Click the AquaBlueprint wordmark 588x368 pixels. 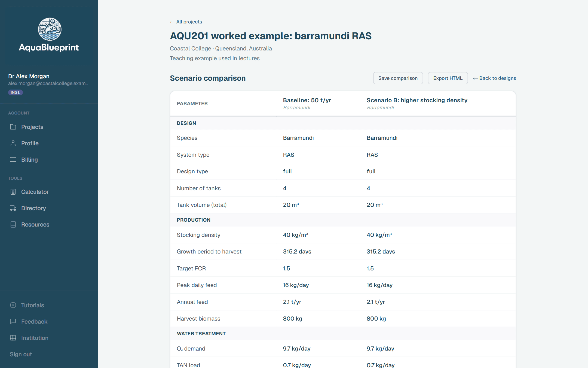(49, 47)
